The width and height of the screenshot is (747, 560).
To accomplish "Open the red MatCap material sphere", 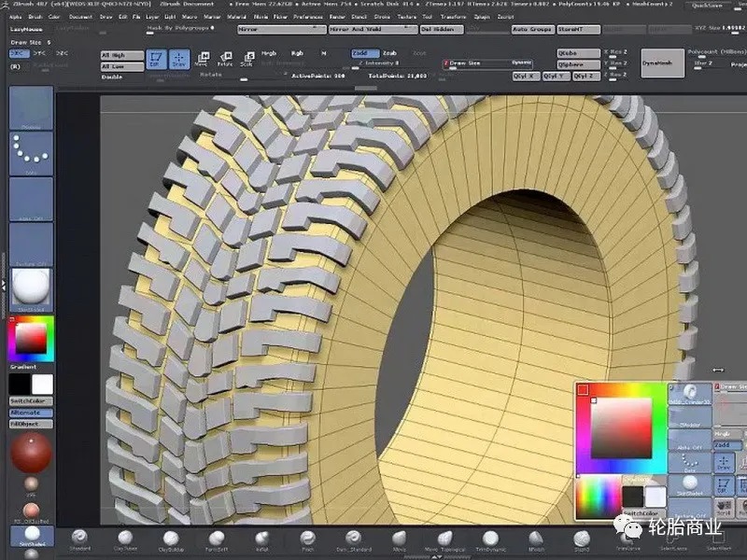I will coord(31,455).
